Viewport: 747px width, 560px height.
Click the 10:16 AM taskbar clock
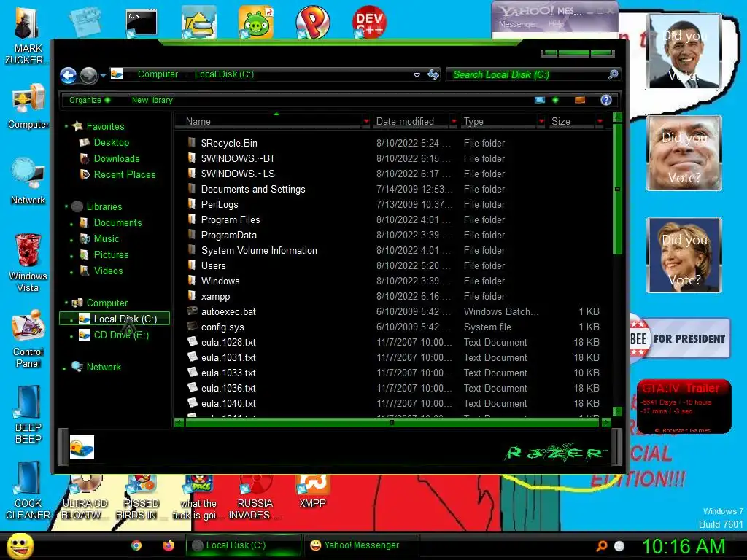684,546
